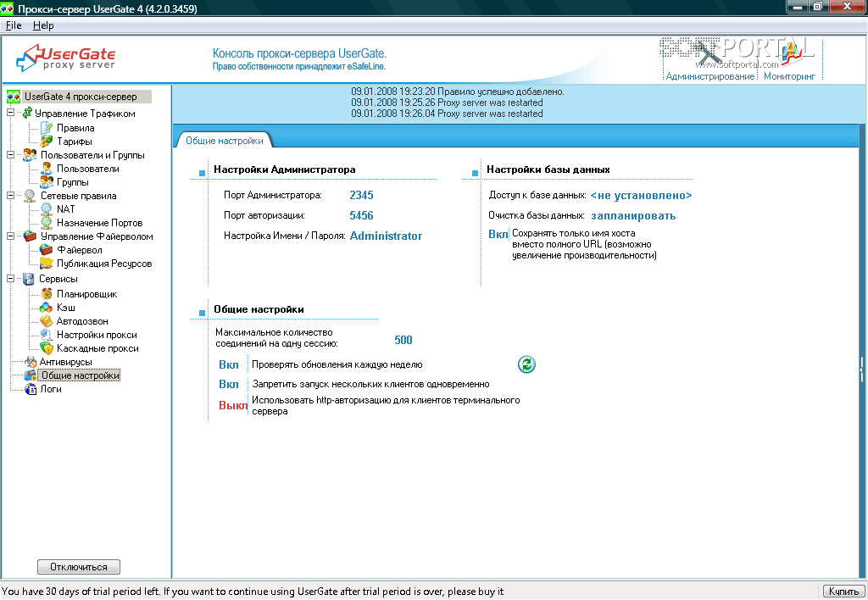Viewport: 868px width, 600px height.
Task: Select the Общие настройки tab
Action: [x=224, y=141]
